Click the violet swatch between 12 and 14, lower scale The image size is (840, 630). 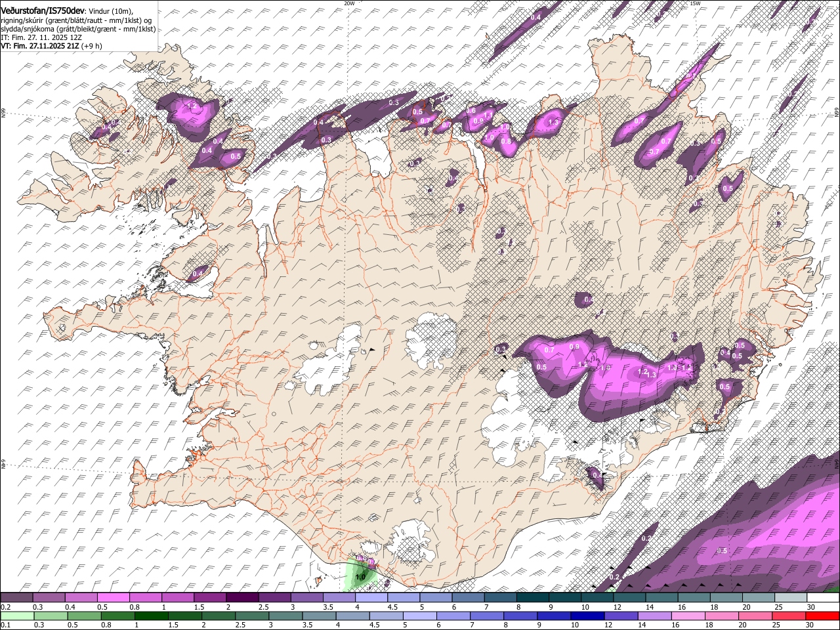pyautogui.click(x=621, y=616)
